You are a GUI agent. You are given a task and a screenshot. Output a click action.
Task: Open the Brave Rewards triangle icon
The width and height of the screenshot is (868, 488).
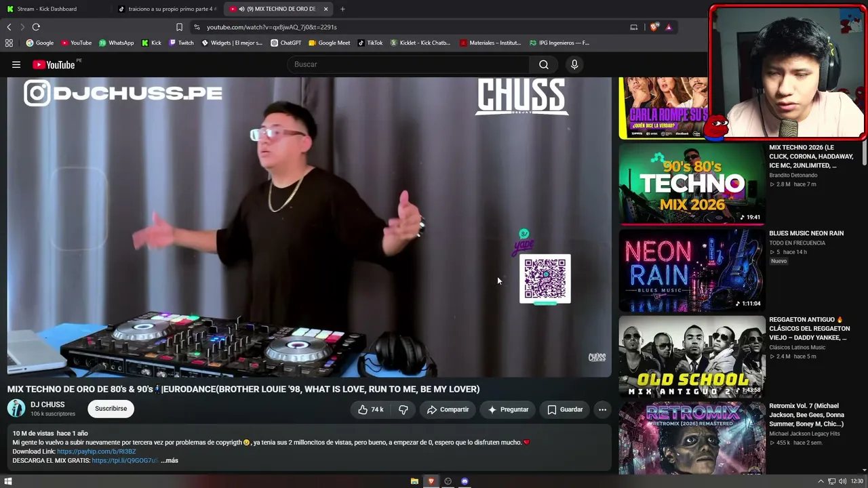[x=669, y=27]
